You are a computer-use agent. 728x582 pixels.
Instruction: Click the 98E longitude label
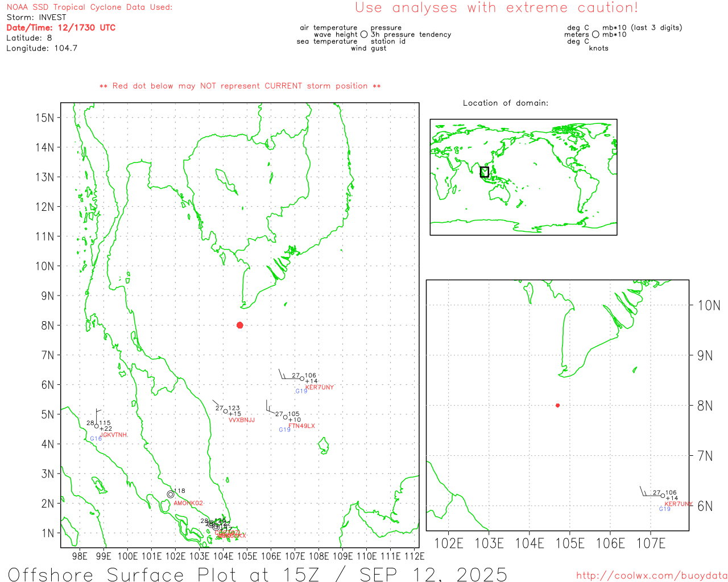pos(80,556)
